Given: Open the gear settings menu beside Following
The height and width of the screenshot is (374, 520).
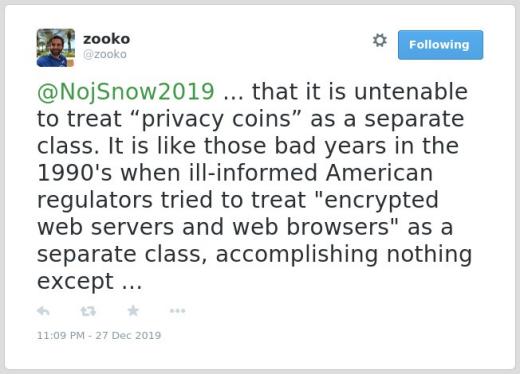Looking at the screenshot, I should (x=380, y=40).
